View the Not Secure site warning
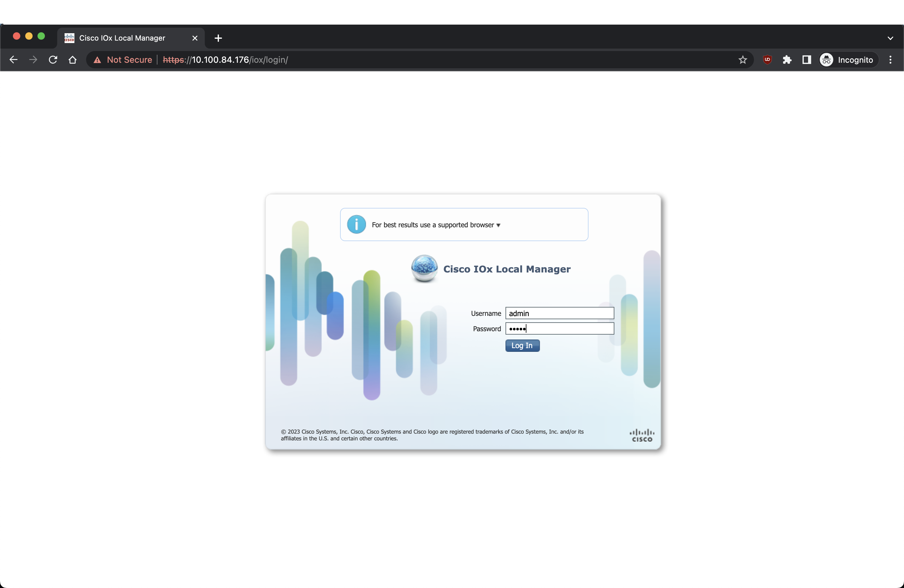The height and width of the screenshot is (588, 904). tap(123, 60)
